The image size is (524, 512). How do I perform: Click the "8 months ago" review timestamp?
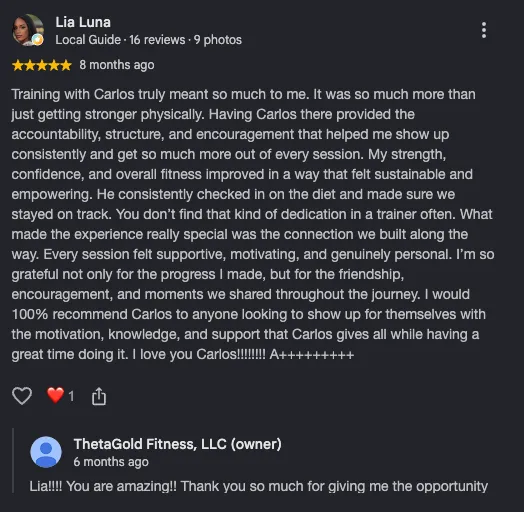click(x=117, y=65)
